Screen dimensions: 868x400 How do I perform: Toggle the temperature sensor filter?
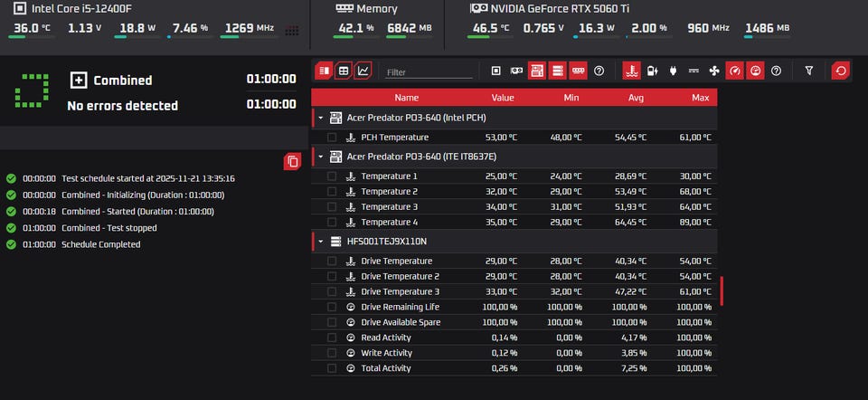click(x=632, y=71)
